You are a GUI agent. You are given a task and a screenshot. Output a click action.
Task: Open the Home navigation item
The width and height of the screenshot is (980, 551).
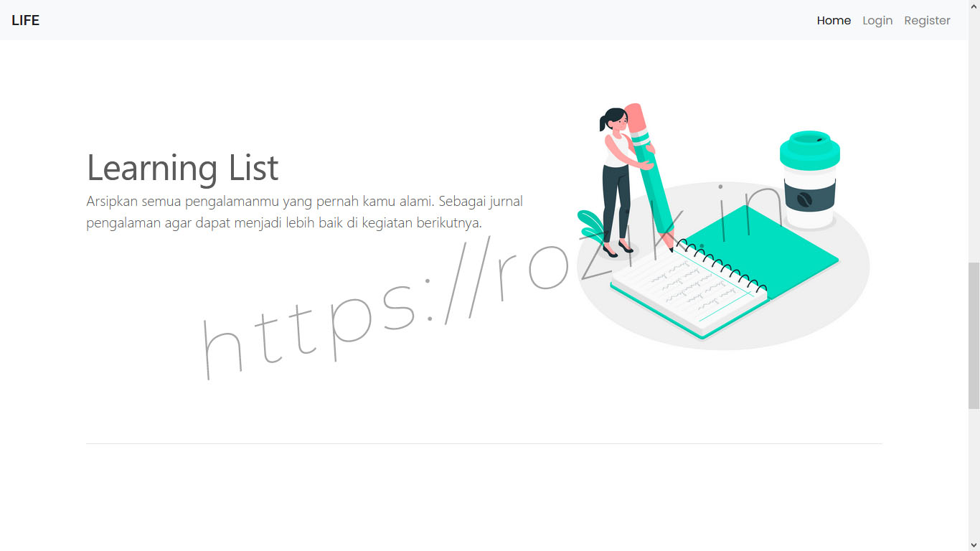tap(834, 20)
